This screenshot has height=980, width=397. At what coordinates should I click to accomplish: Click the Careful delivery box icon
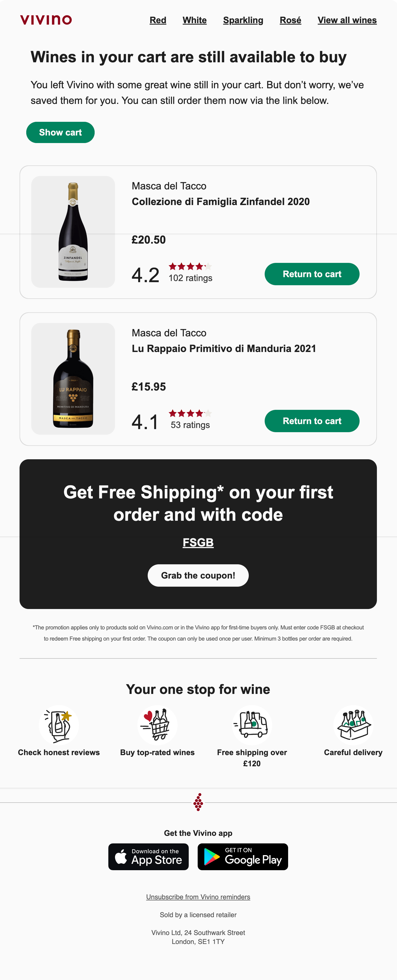coord(353,725)
